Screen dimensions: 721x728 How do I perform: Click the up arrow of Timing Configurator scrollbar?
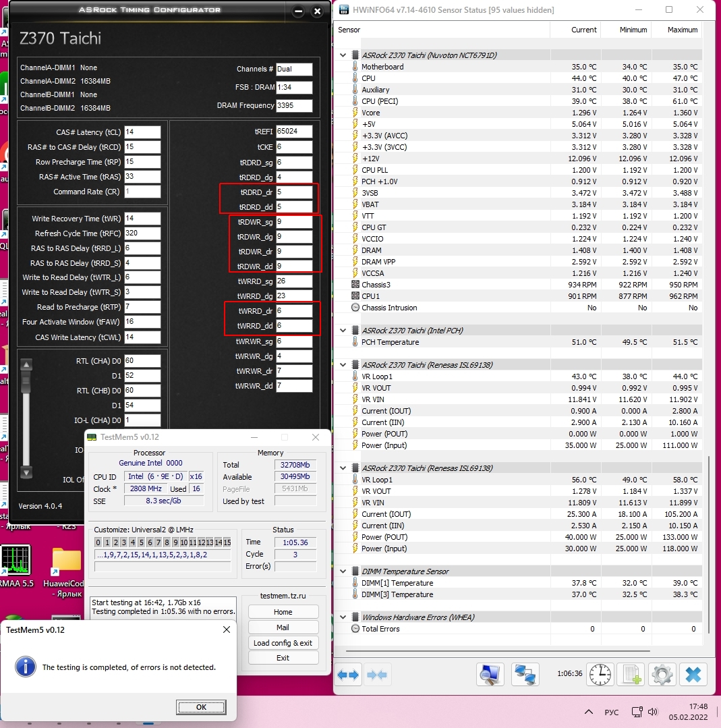[26, 365]
